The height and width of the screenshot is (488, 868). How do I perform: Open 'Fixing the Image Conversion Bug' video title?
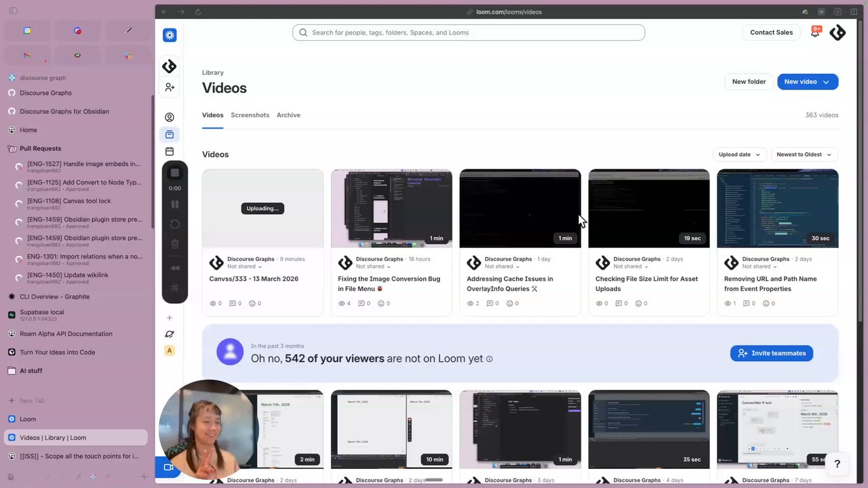tap(389, 284)
